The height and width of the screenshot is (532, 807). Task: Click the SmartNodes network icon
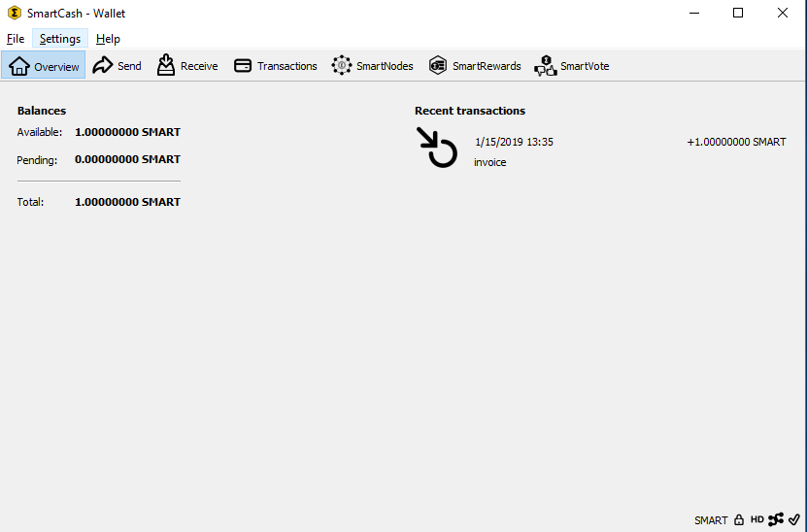(x=341, y=65)
